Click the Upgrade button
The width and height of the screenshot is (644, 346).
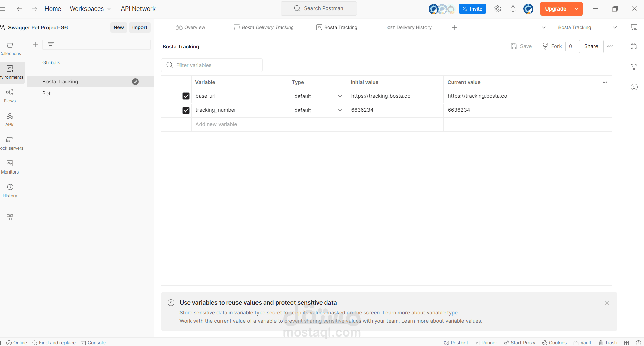556,9
